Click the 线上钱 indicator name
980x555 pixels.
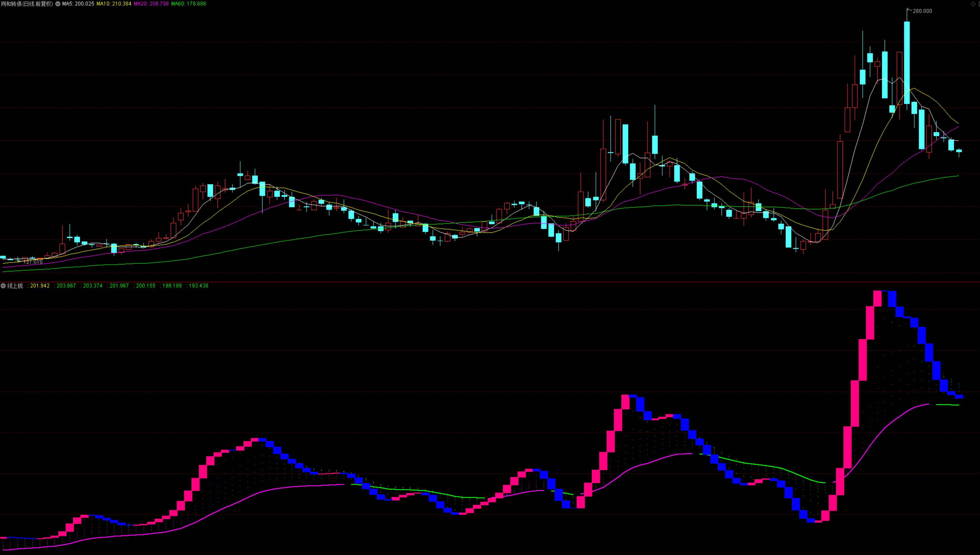click(x=15, y=286)
